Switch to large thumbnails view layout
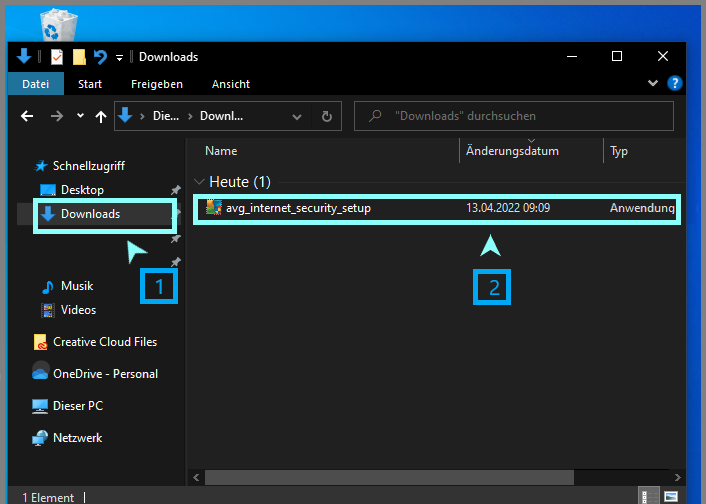Viewport: 706px width, 504px height. (x=671, y=496)
